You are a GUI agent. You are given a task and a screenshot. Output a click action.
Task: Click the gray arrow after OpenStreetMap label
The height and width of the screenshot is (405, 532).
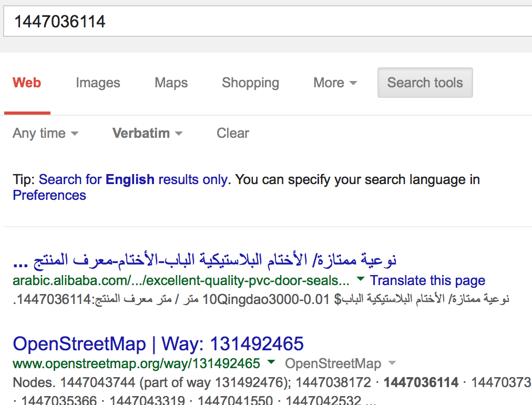[392, 363]
